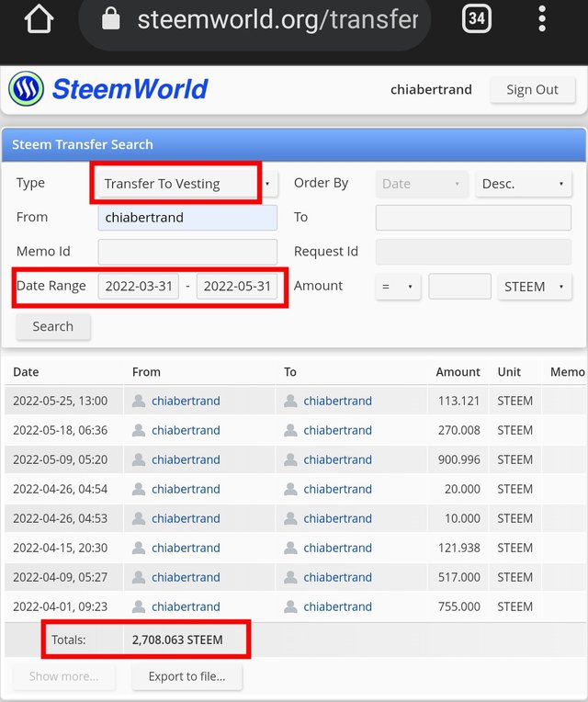Open the Amount comparison operator dropdown
588x702 pixels.
(398, 287)
